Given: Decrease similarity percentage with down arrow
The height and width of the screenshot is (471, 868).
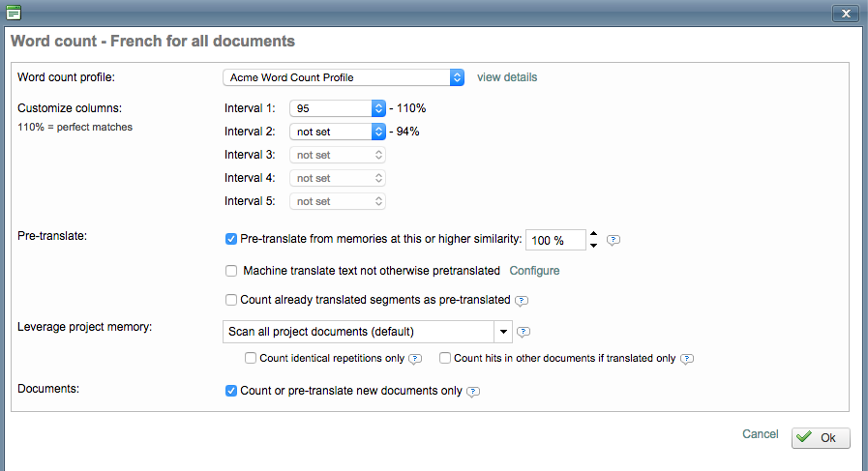Looking at the screenshot, I should (x=593, y=246).
